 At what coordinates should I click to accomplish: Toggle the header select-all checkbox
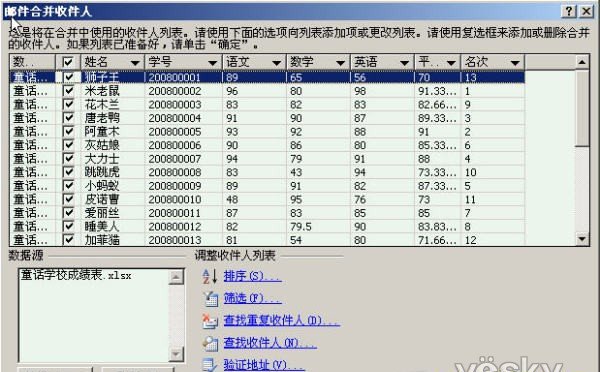(x=68, y=62)
